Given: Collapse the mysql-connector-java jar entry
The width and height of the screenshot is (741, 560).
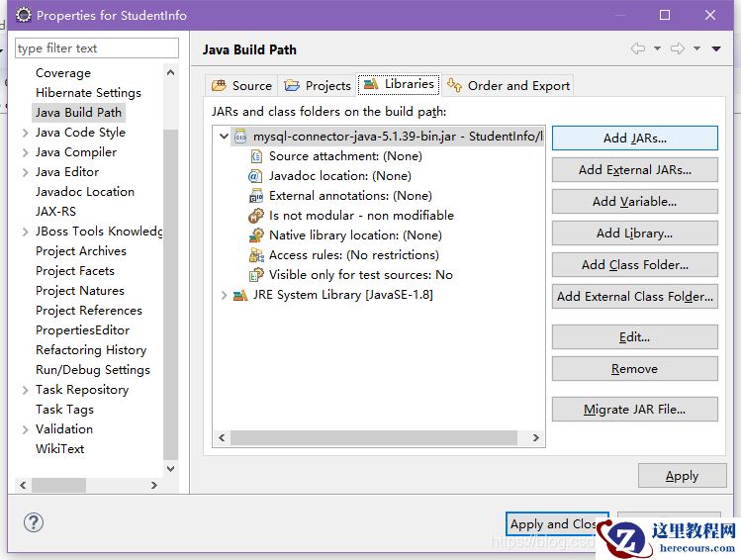Looking at the screenshot, I should coord(224,137).
